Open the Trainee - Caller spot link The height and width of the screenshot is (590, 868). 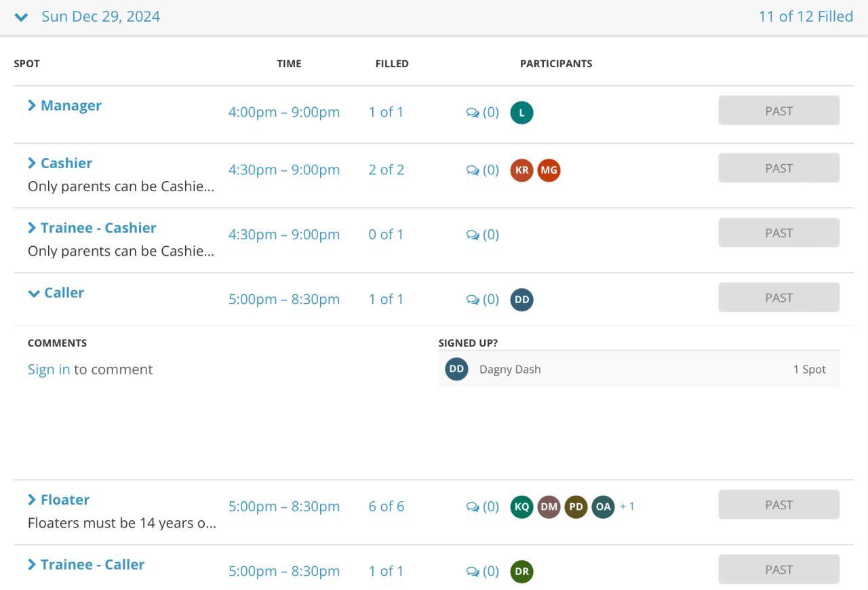[x=92, y=565]
